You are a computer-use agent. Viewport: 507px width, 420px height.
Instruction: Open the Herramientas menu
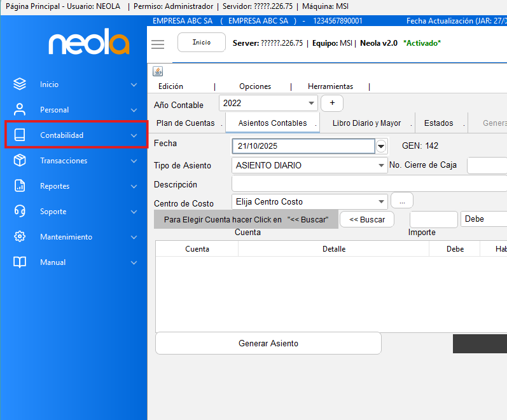click(330, 86)
